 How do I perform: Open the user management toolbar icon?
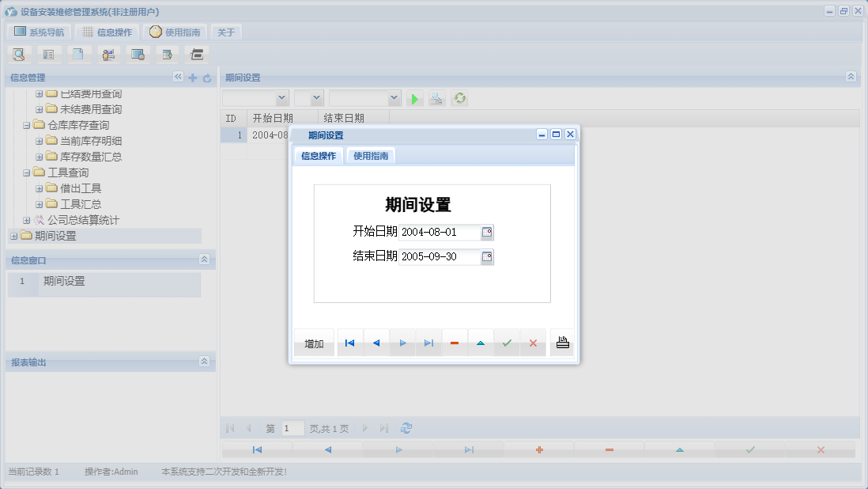(x=108, y=54)
